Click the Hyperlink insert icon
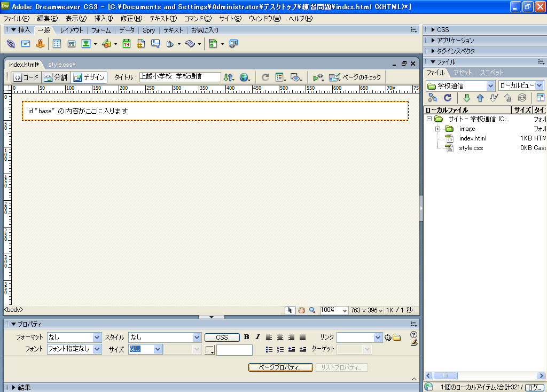Viewport: 547px width, 392px height. tap(11, 44)
